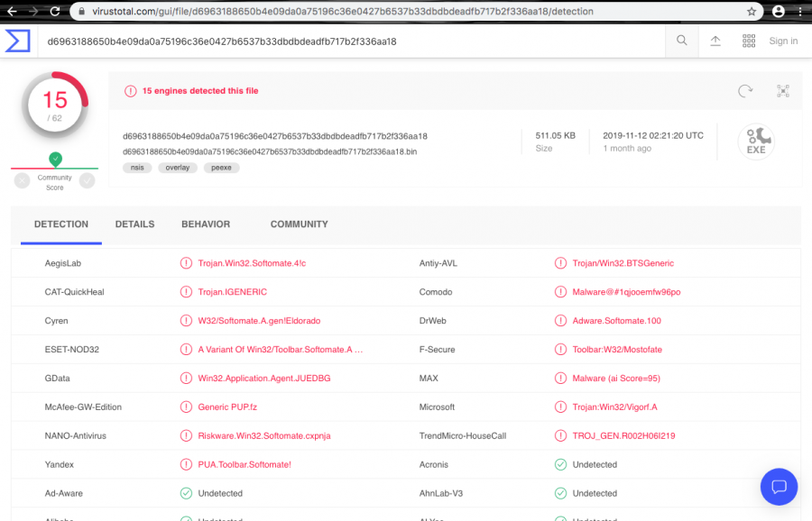Viewport: 812px width, 521px height.
Task: Open the browser three-dot menu
Action: point(800,12)
